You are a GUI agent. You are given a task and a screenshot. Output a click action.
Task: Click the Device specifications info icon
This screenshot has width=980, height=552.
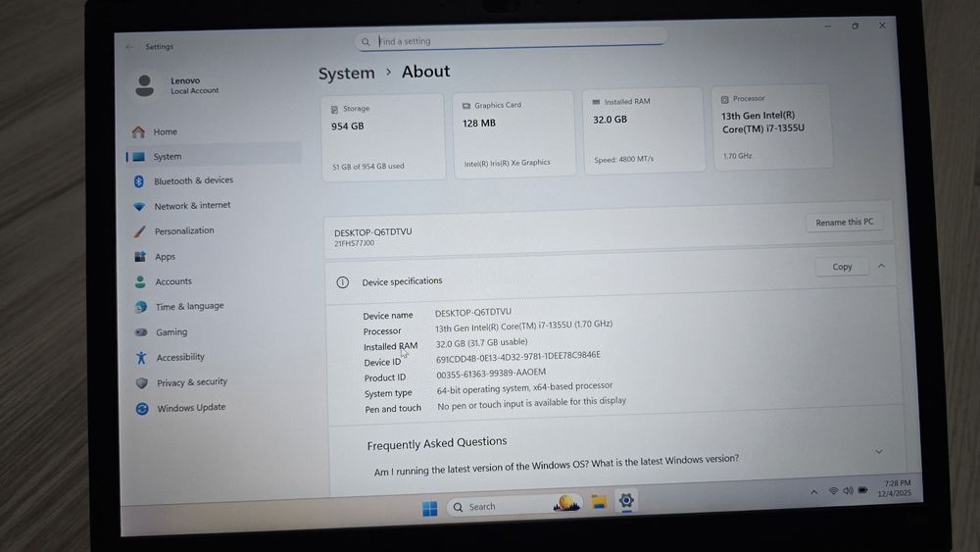coord(342,282)
